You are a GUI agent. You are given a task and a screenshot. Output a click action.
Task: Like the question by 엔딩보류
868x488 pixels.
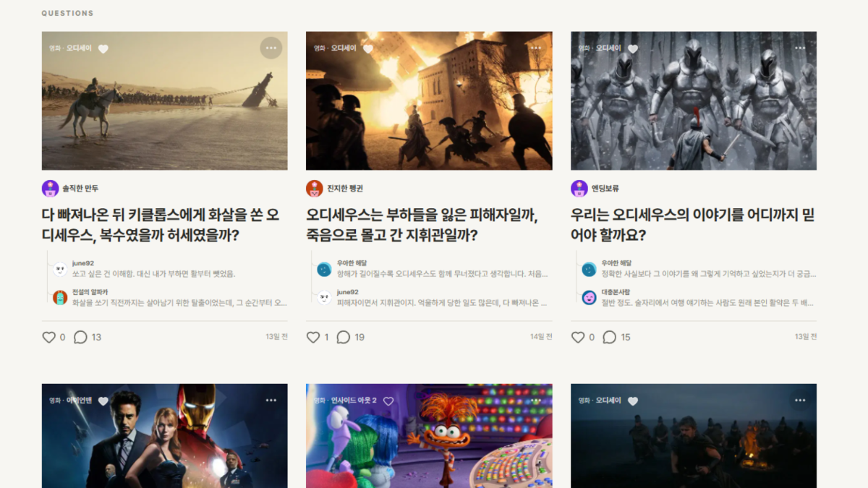[578, 337]
